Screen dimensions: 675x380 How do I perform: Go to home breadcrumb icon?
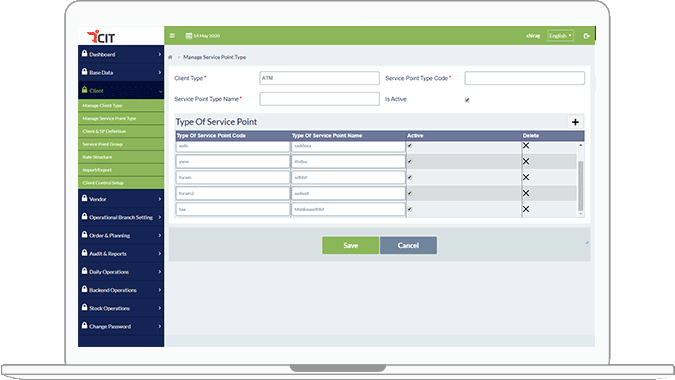point(170,57)
